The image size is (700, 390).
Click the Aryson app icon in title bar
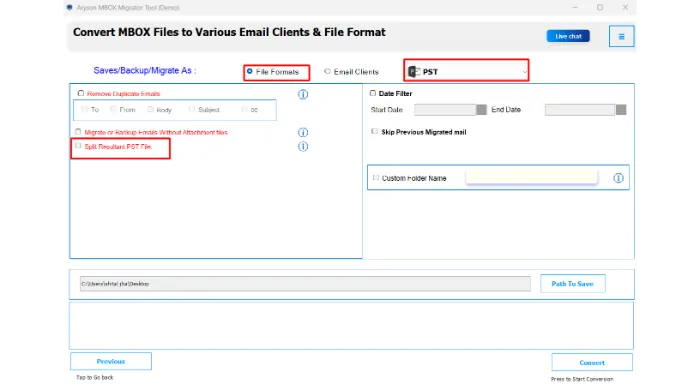click(x=70, y=8)
